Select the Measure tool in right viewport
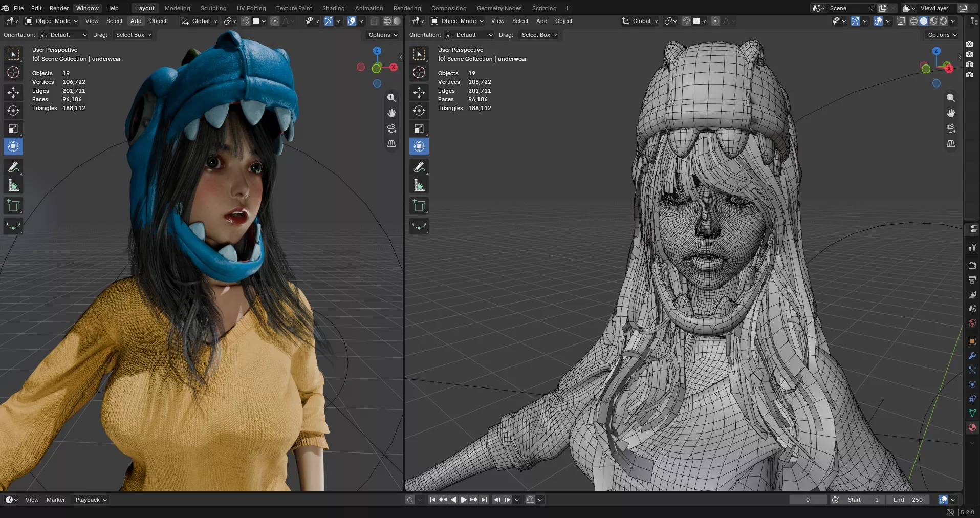The height and width of the screenshot is (518, 980). (x=419, y=185)
